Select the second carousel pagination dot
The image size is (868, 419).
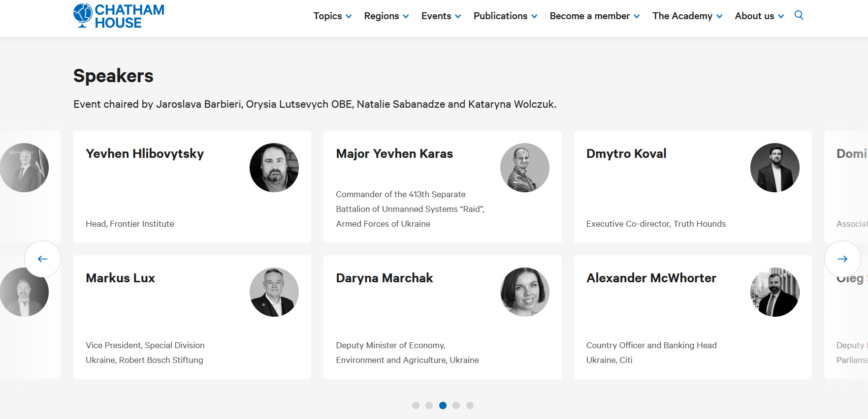429,405
